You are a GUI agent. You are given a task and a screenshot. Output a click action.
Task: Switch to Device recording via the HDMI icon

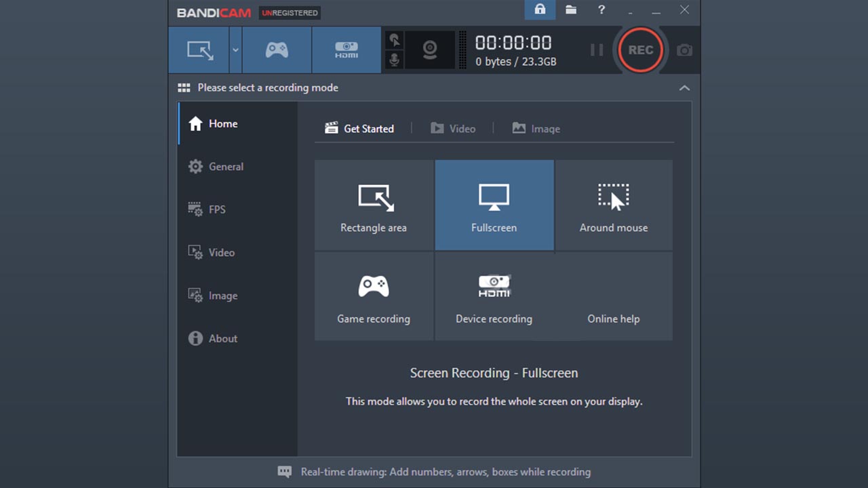tap(347, 49)
